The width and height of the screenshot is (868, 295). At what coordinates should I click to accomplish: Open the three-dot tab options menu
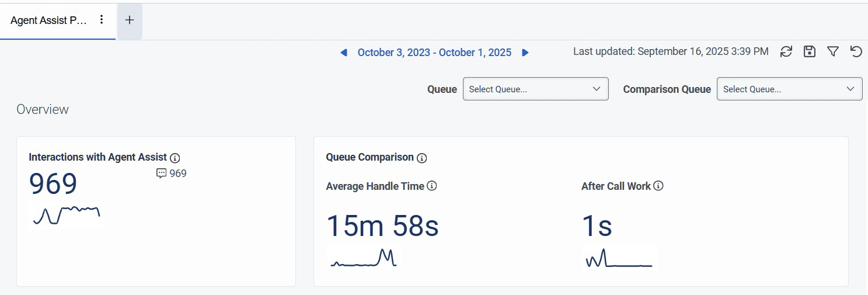tap(102, 20)
